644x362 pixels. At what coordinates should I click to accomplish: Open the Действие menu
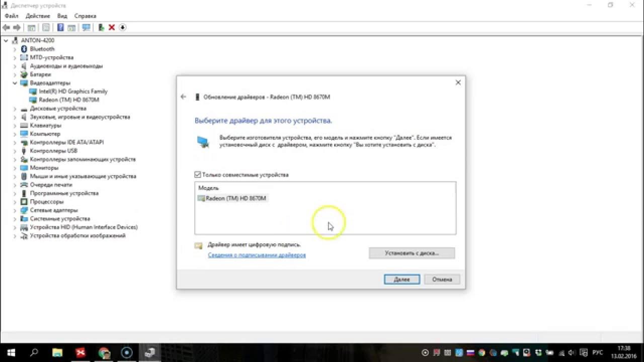38,16
